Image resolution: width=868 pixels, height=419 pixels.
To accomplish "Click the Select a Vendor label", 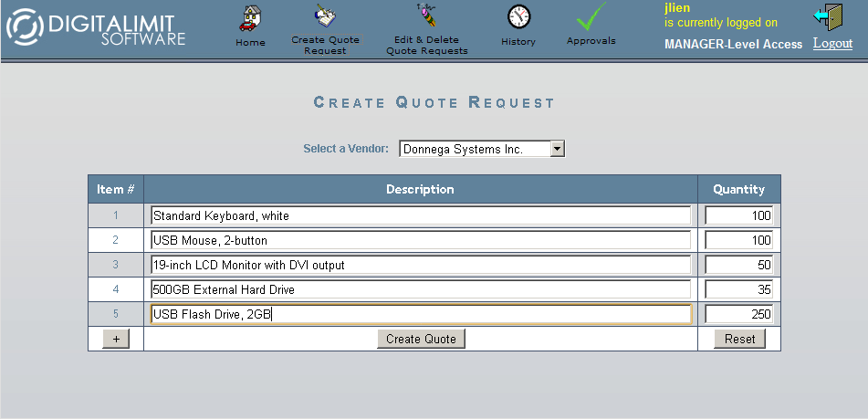I will (x=346, y=148).
